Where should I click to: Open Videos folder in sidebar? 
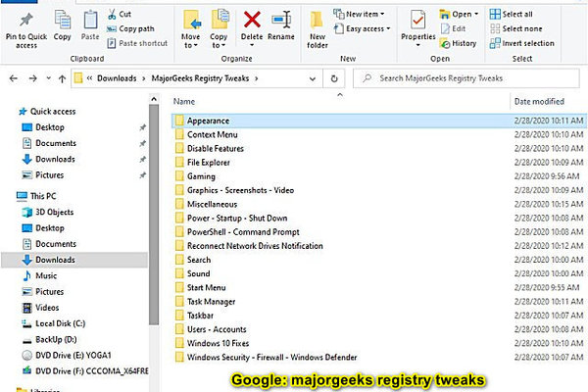point(41,308)
